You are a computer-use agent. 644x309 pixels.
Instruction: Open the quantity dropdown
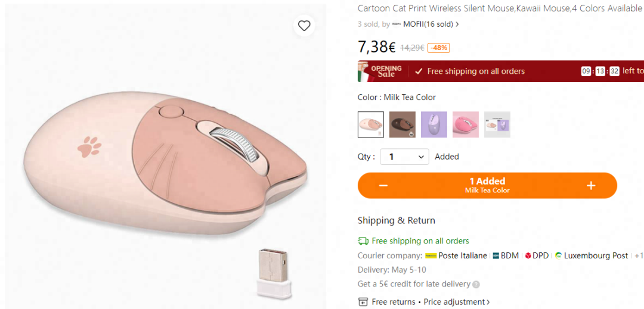[x=405, y=157]
